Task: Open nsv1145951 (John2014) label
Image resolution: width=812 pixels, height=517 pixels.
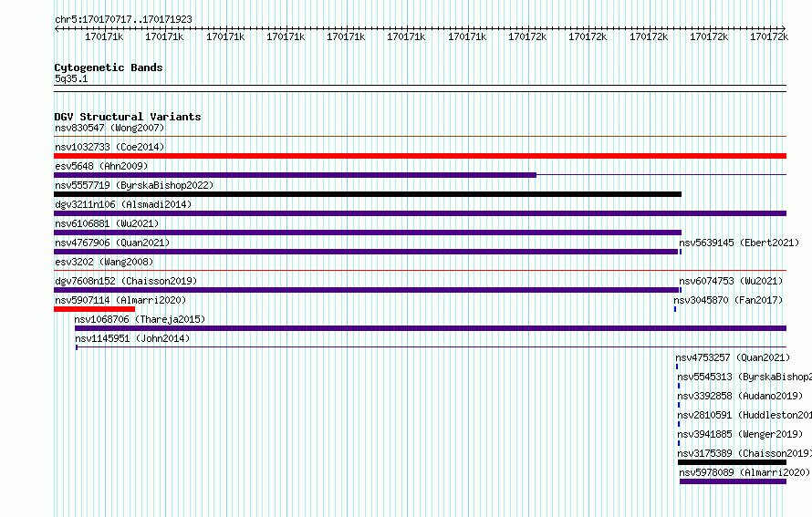Action: [132, 338]
